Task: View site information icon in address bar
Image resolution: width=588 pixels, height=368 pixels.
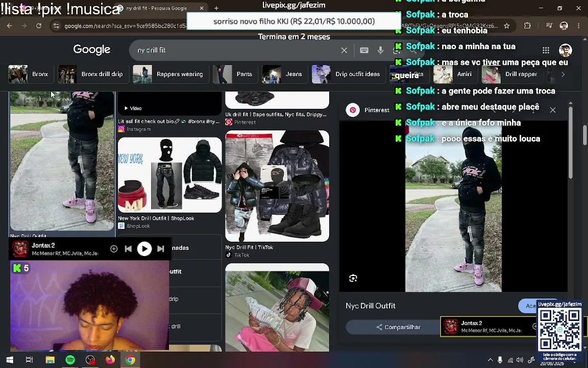Action: pos(56,26)
